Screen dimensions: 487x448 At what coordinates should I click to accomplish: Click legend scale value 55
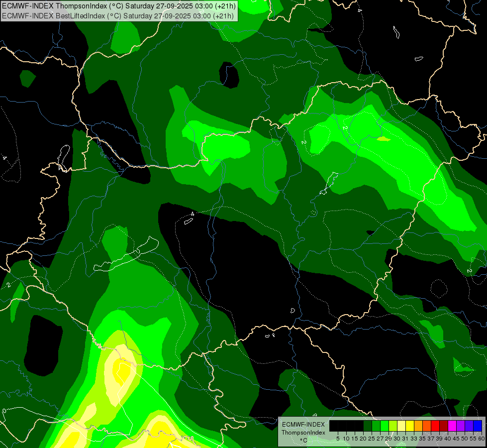tap(474, 439)
